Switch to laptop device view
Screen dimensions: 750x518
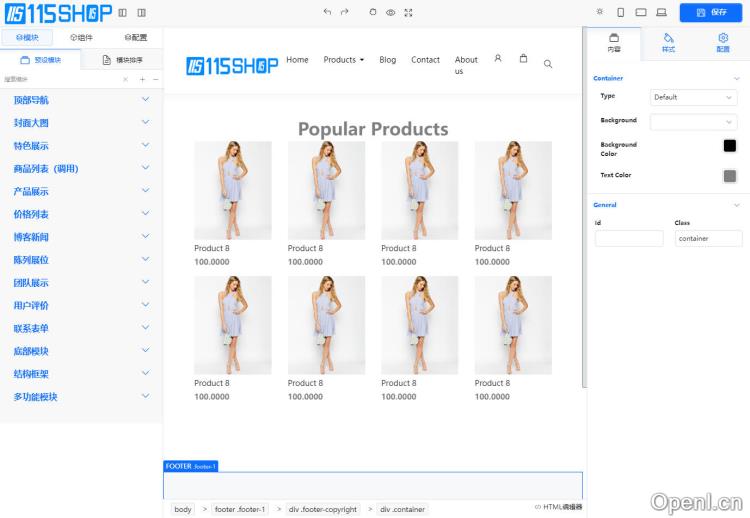(x=661, y=12)
